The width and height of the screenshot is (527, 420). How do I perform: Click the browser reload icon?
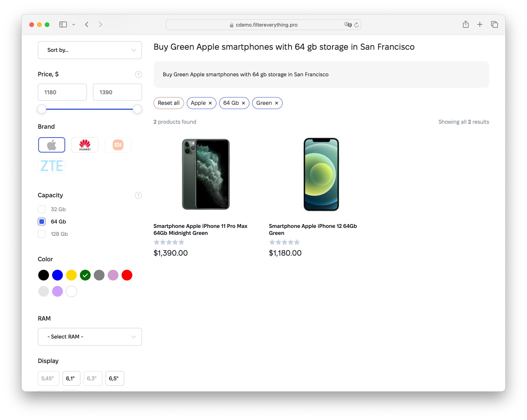357,24
